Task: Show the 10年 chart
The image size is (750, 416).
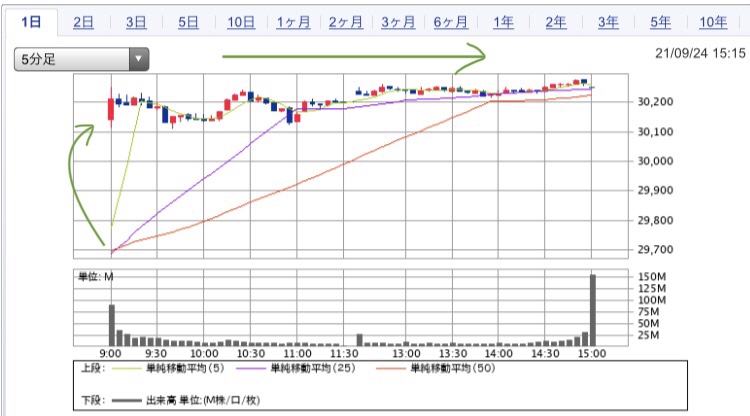Action: point(713,22)
